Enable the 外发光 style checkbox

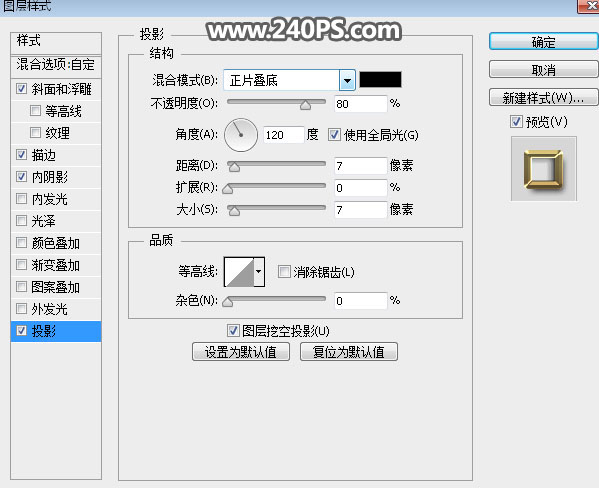click(21, 308)
